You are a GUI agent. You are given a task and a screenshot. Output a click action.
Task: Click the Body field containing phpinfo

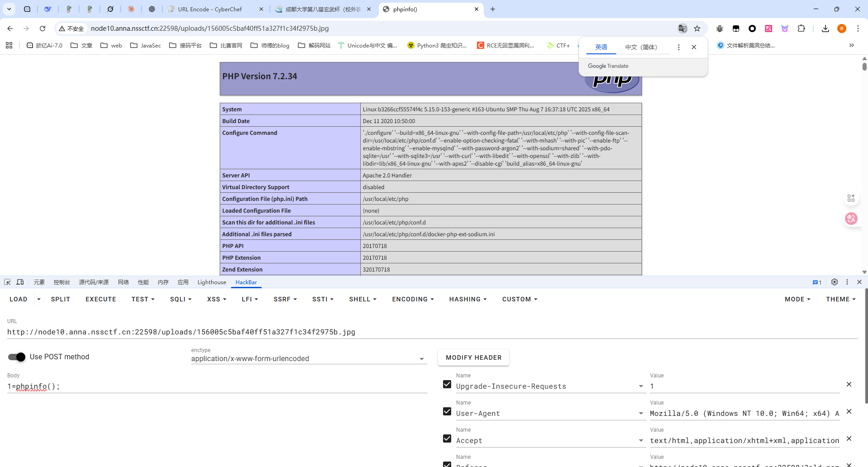[217, 386]
